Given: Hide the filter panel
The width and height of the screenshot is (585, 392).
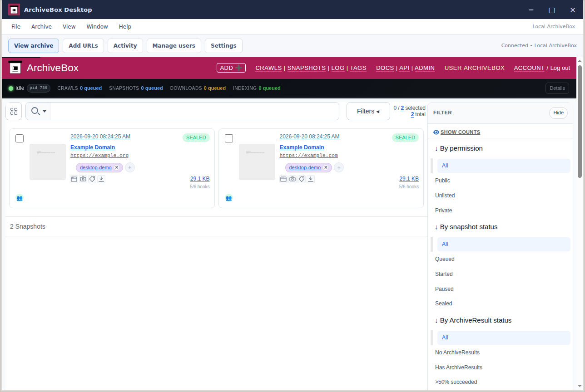Looking at the screenshot, I should click(x=558, y=113).
